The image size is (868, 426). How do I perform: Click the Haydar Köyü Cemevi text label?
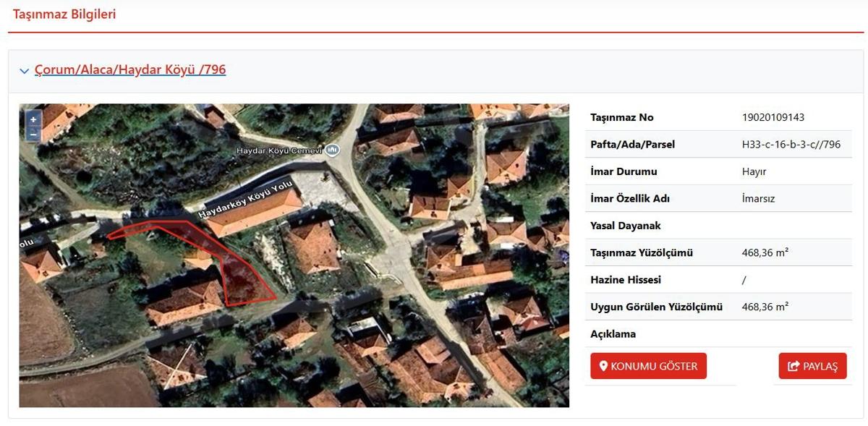(278, 150)
